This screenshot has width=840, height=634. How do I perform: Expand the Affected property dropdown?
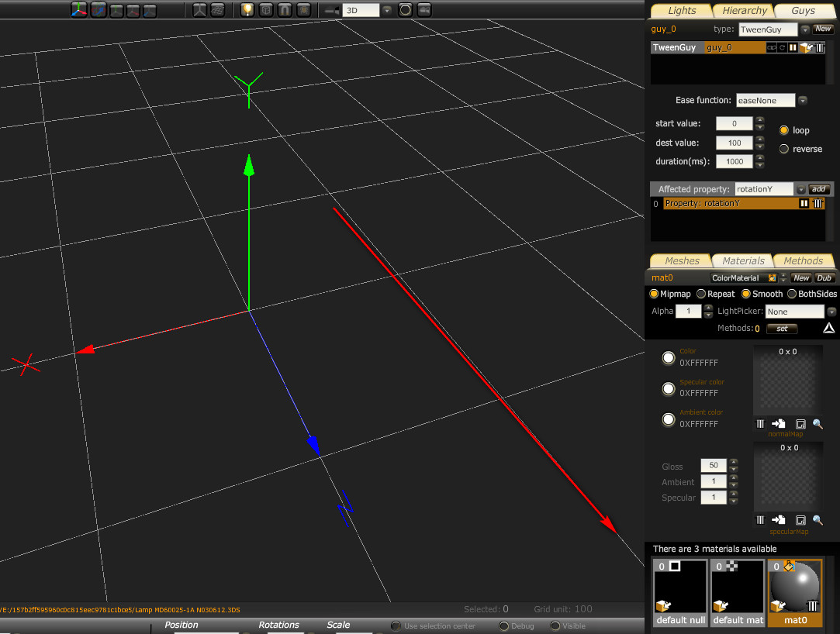[800, 190]
